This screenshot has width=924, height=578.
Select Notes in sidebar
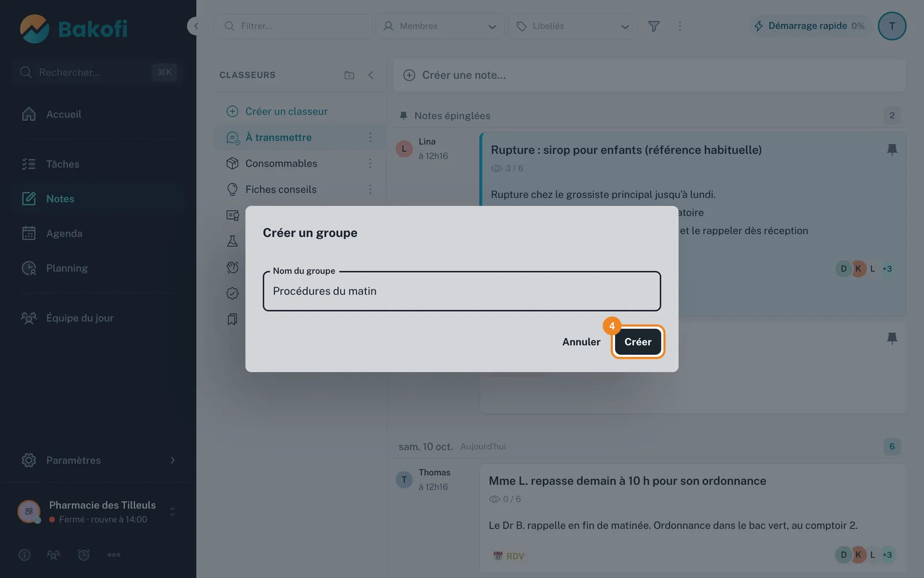(x=98, y=199)
